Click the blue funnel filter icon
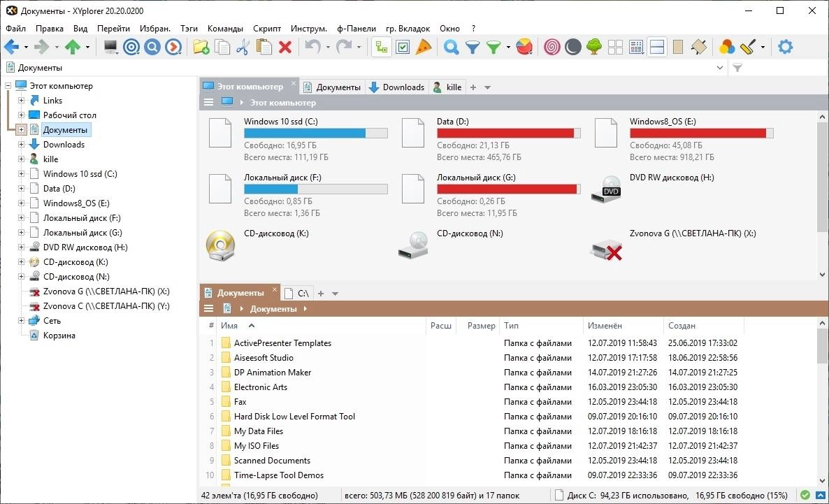The image size is (829, 504). click(x=472, y=47)
